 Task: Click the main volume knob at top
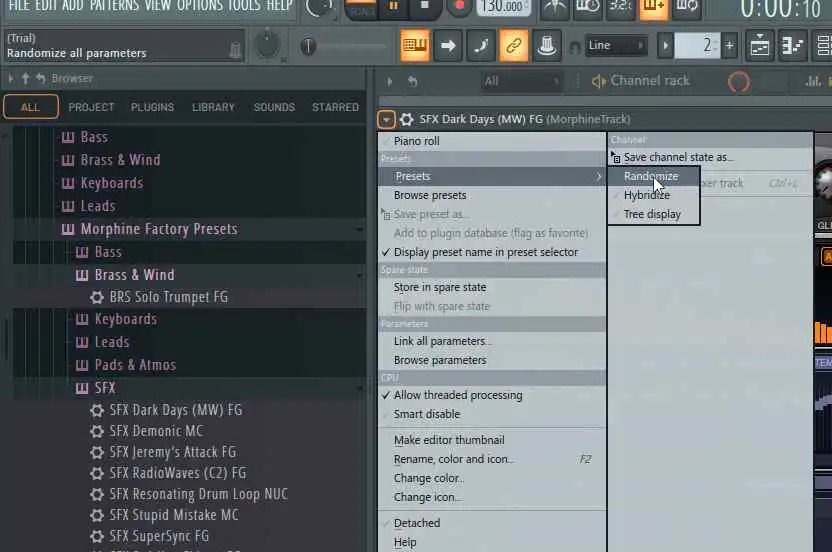point(320,7)
